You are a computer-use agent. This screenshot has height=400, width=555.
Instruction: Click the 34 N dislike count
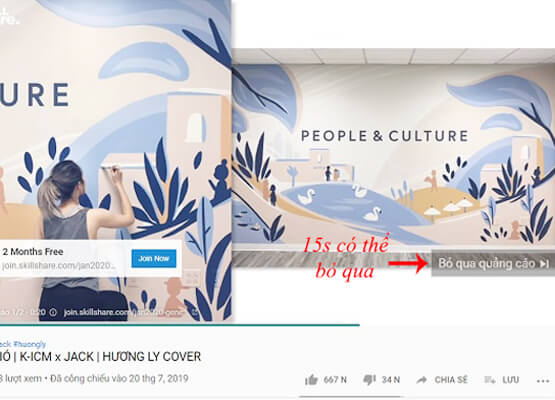coord(391,380)
